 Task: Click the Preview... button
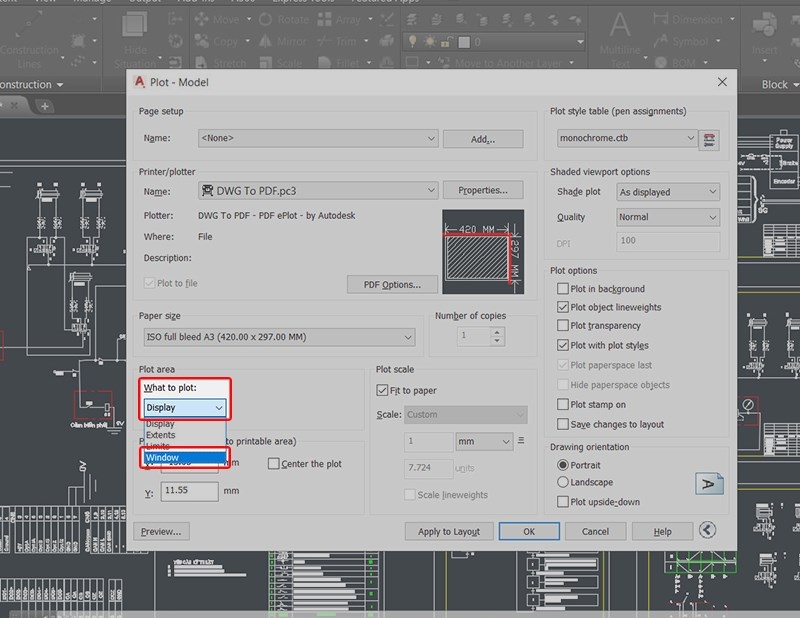point(161,531)
